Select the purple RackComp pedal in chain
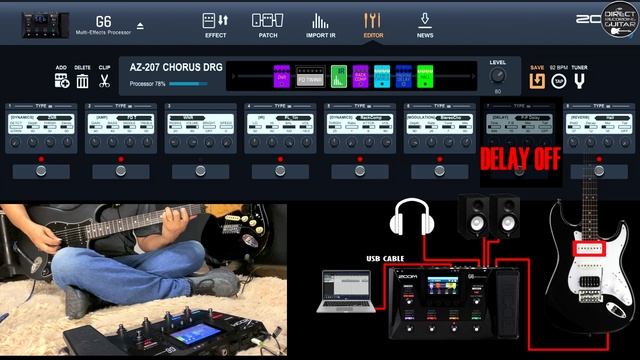Image resolution: width=640 pixels, height=360 pixels. coord(360,76)
